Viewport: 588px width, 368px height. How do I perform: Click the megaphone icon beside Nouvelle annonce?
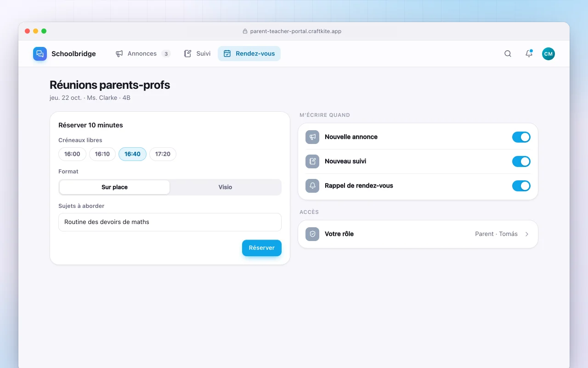point(312,137)
